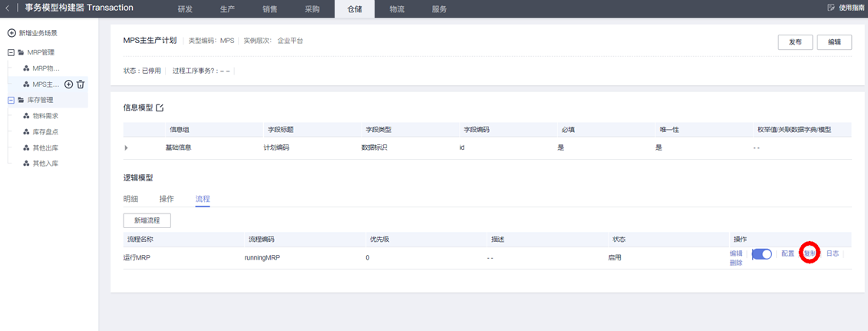Click the folder icon of MRP管理

point(21,52)
